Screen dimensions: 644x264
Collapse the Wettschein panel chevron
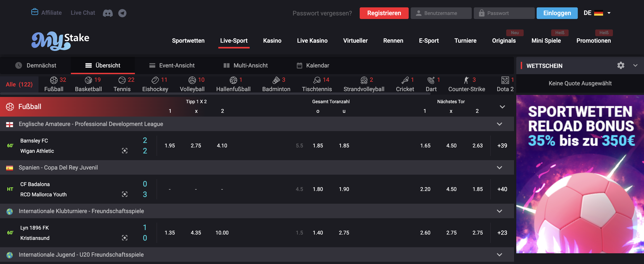coord(635,65)
